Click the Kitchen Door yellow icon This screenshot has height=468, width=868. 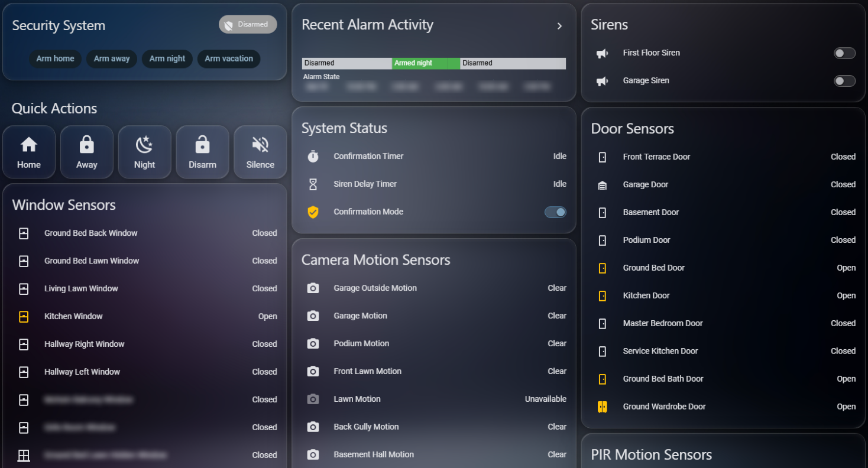tap(603, 296)
